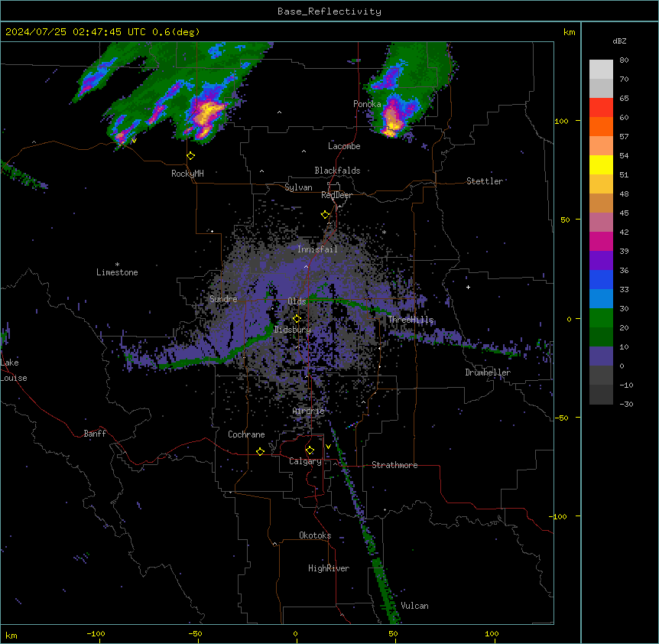Click the Sundre label

[x=223, y=299]
